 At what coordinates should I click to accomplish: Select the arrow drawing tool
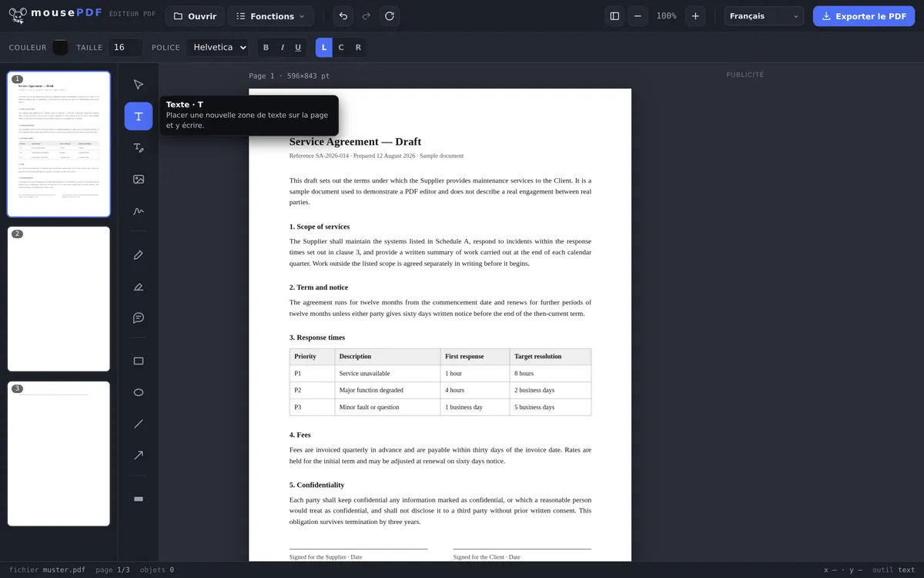point(139,455)
